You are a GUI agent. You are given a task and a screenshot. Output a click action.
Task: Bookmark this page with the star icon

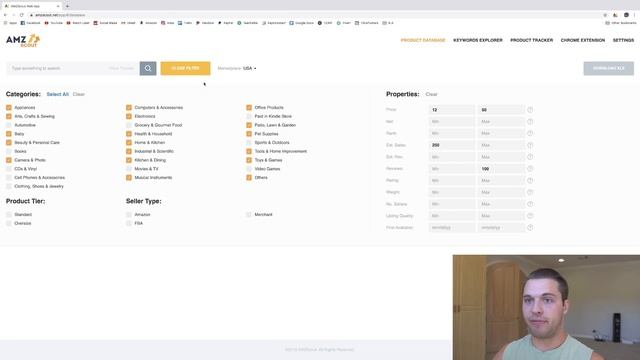605,15
